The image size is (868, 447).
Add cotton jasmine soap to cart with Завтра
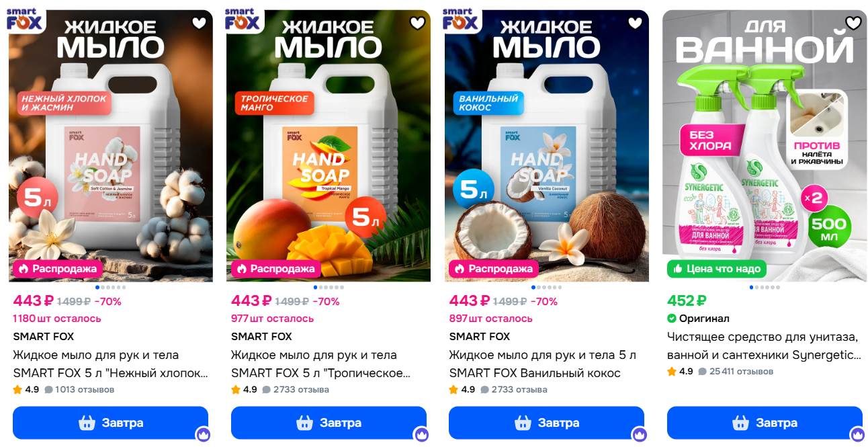pos(111,423)
